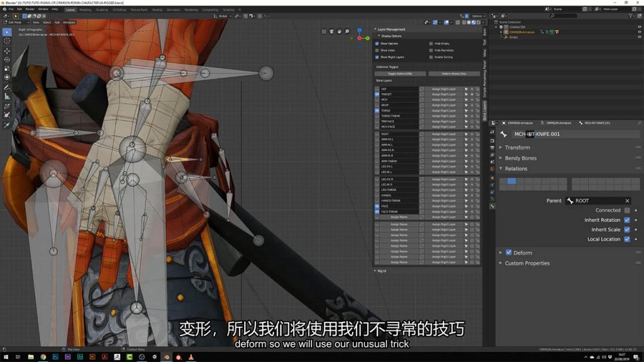Enable the Enable Sorting checkbox
The height and width of the screenshot is (362, 644).
click(x=431, y=57)
